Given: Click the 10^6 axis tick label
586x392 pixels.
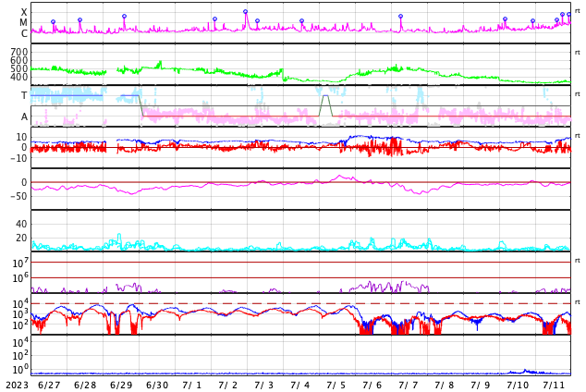Looking at the screenshot, I should click(20, 277).
